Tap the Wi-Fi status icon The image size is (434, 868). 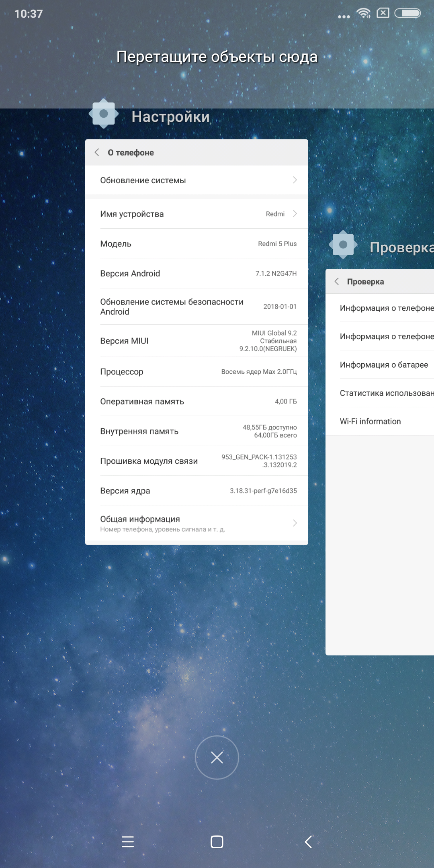coord(364,13)
